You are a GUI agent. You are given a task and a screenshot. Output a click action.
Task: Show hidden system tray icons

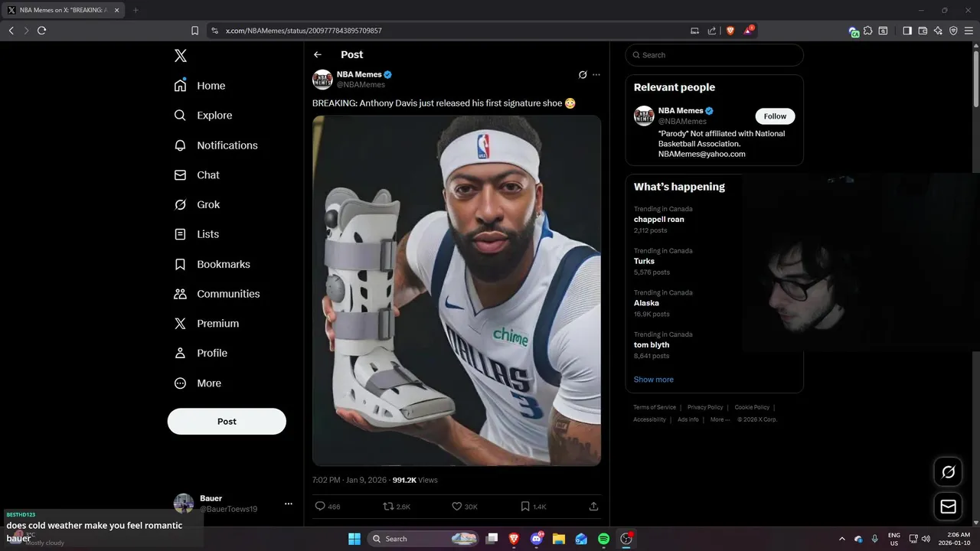(x=842, y=539)
